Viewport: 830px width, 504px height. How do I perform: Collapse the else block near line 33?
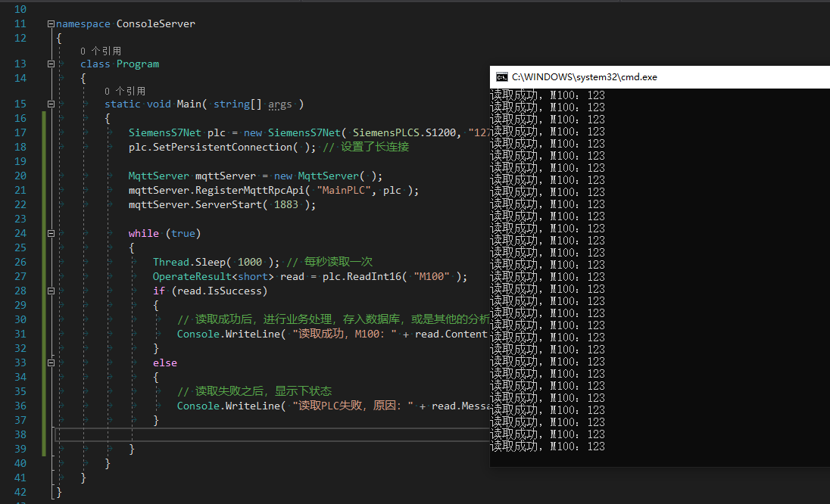tap(51, 362)
